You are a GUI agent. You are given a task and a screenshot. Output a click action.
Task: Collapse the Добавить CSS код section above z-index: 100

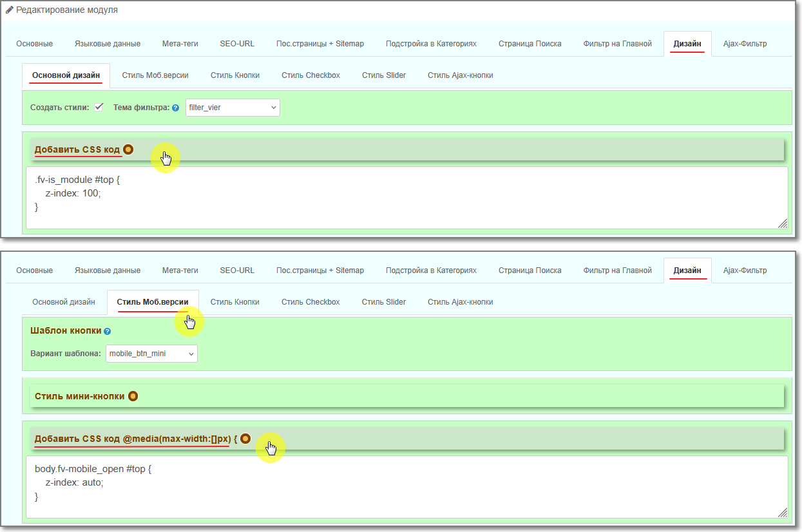[77, 149]
